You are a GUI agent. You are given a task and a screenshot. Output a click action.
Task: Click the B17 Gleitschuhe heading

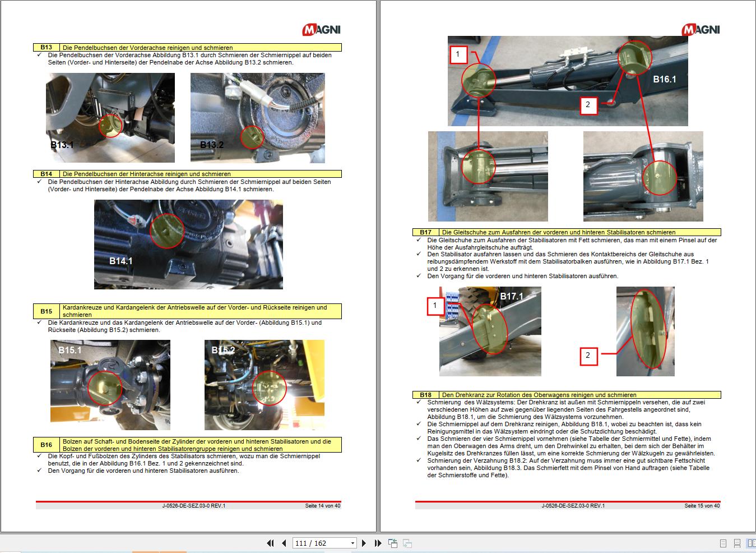pos(567,232)
